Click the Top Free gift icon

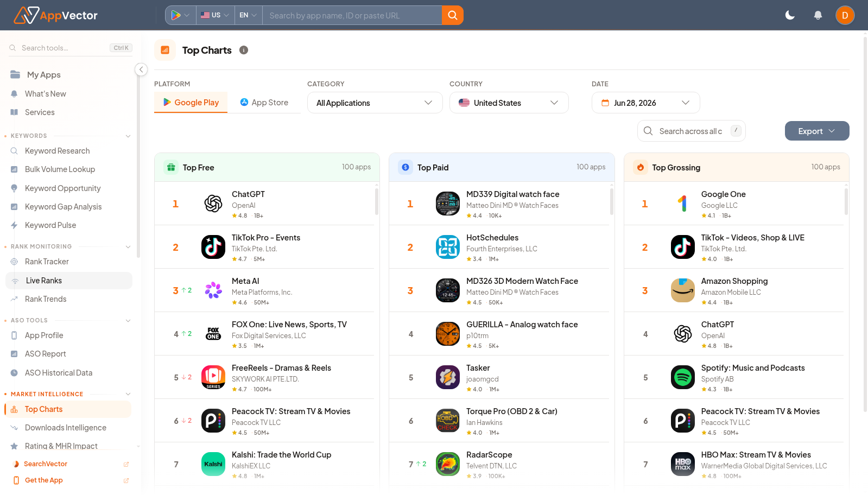(x=171, y=167)
